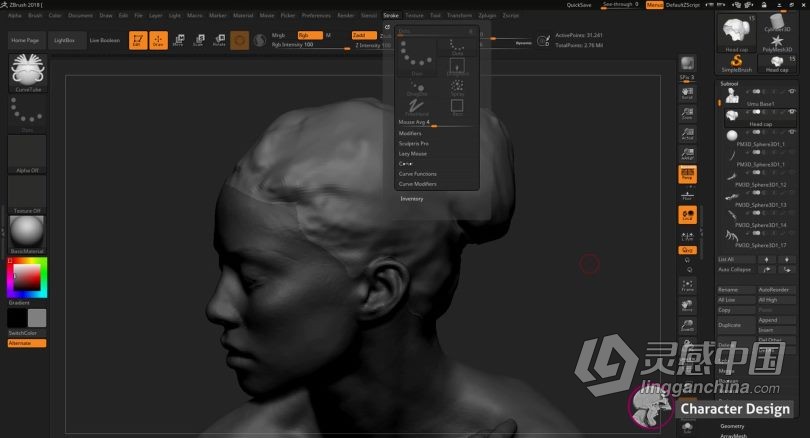Open the Brush menu
The image size is (810, 438).
[x=35, y=15]
